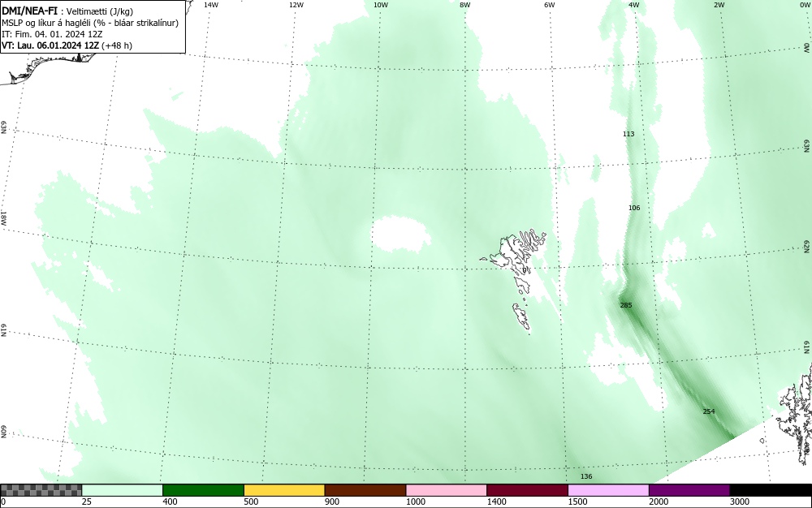Click the Veltimætti (J/kg) label
812x508 pixels.
[x=99, y=11]
